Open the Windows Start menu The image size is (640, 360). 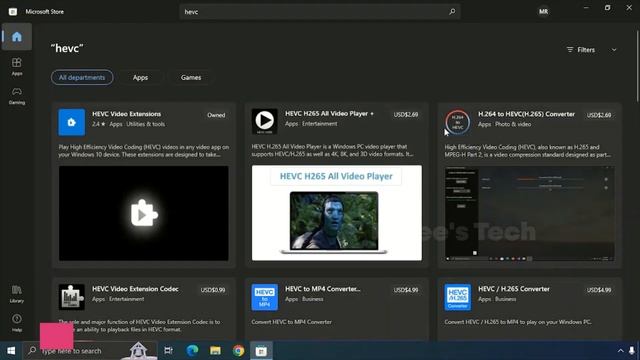point(11,351)
